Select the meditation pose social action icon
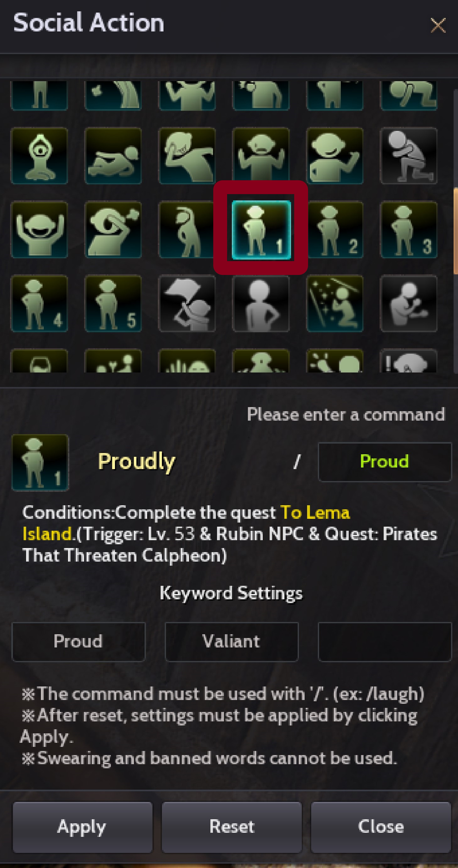 pos(39,156)
